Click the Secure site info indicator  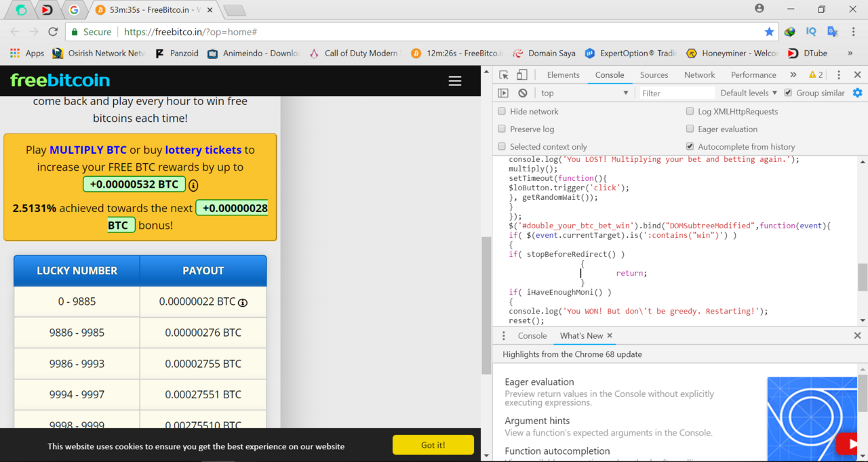click(x=91, y=32)
